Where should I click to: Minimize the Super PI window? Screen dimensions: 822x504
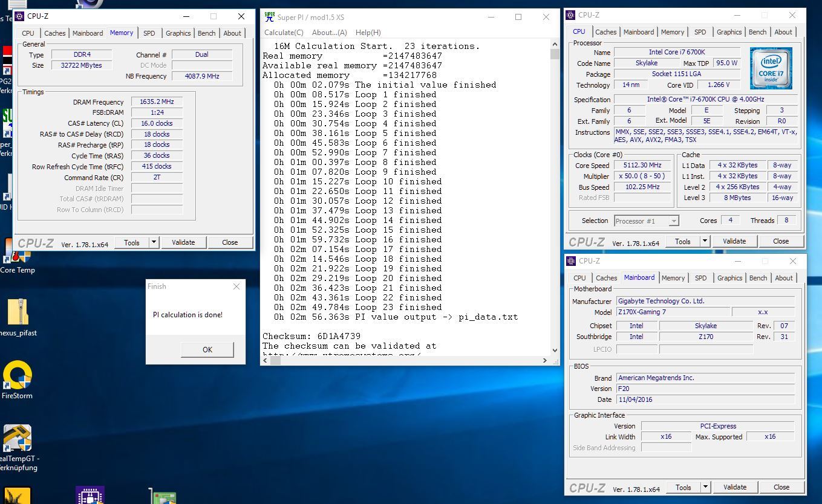490,17
